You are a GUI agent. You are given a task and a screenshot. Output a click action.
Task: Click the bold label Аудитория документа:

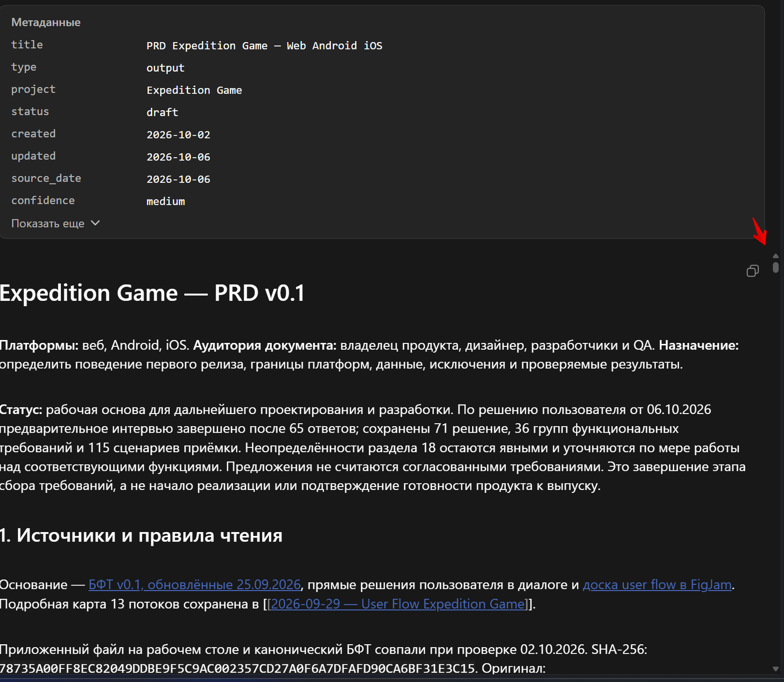(265, 345)
